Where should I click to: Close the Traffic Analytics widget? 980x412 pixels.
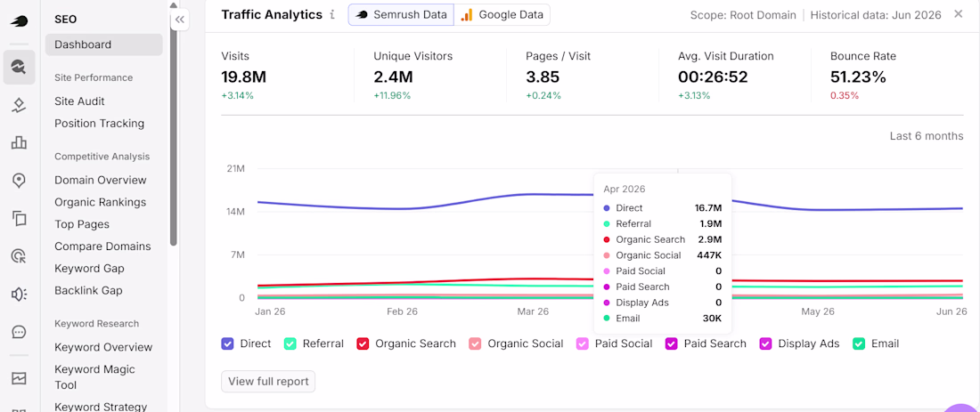click(958, 13)
